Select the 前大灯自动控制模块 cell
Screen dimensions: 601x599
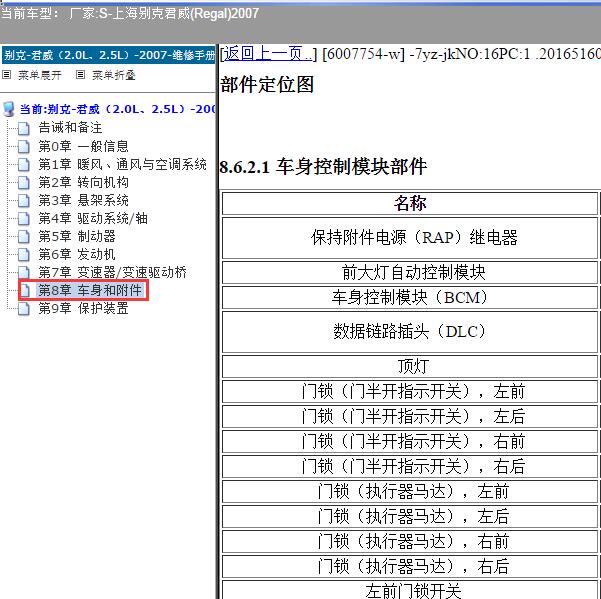coord(410,272)
